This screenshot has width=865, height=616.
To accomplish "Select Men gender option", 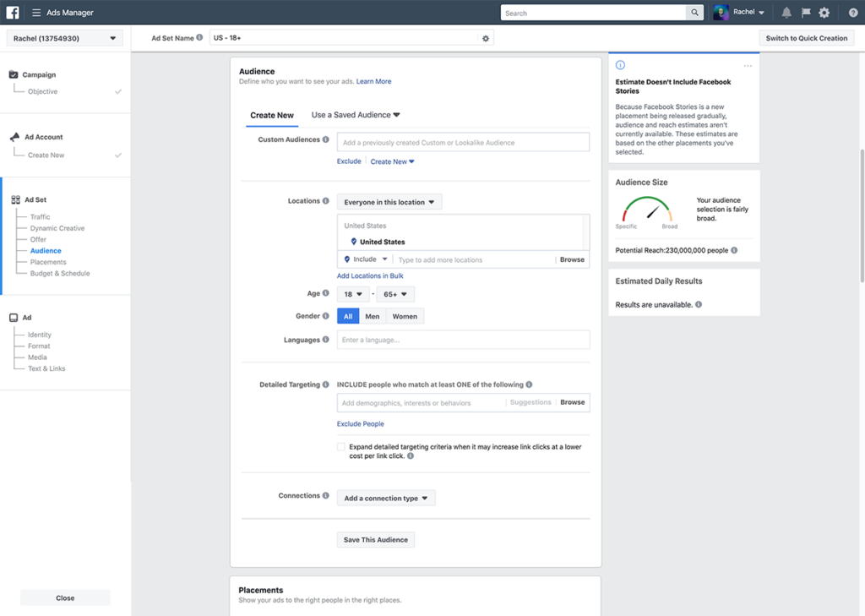I will (372, 316).
